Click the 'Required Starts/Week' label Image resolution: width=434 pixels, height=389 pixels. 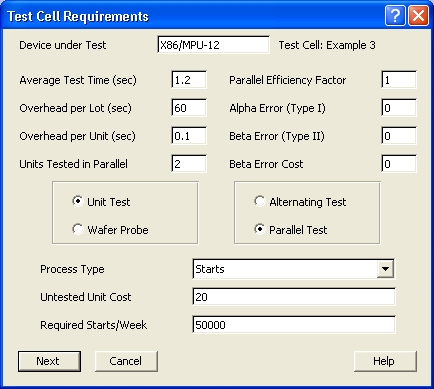pos(94,325)
